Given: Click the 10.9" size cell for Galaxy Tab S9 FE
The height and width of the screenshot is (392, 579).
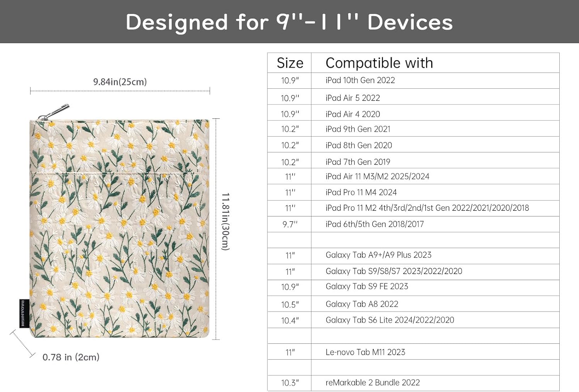Looking at the screenshot, I should (290, 287).
